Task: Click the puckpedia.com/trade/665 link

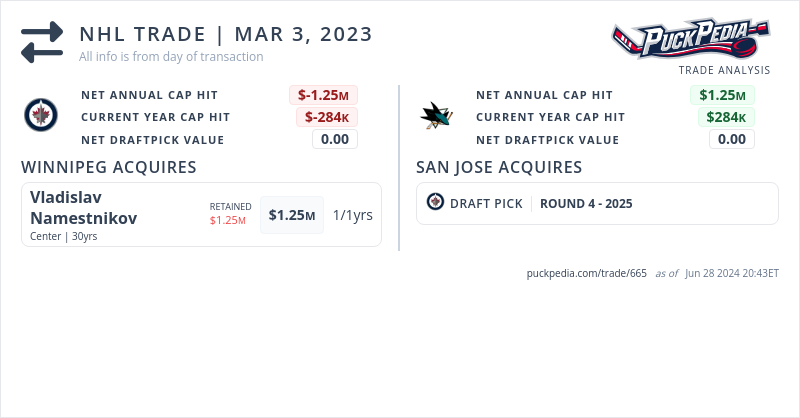Action: [x=587, y=273]
